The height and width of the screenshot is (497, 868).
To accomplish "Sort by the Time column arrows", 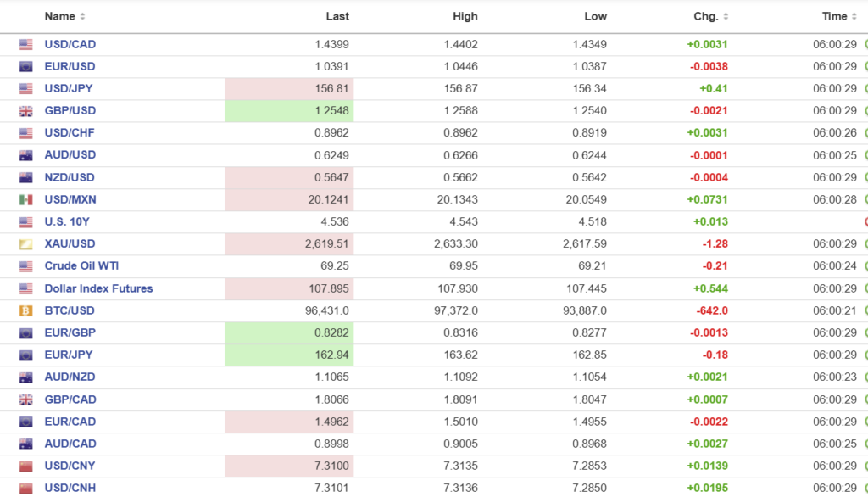I will pos(854,17).
